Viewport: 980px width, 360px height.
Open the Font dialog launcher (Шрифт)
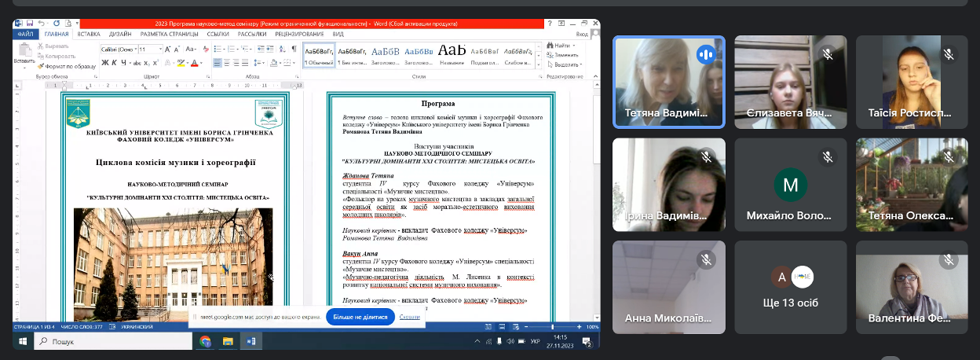pyautogui.click(x=208, y=76)
